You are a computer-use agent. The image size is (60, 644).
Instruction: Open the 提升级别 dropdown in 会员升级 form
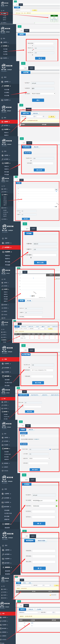click(43, 93)
